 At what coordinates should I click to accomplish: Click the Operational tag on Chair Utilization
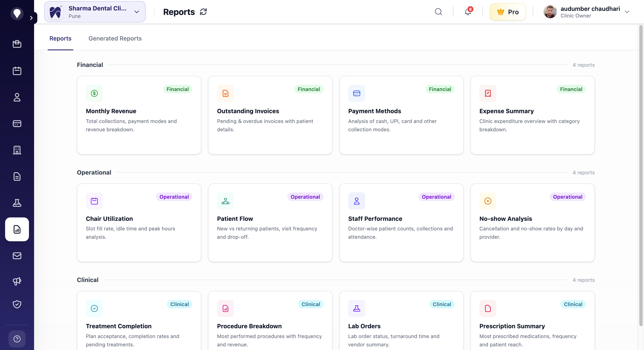pyautogui.click(x=174, y=197)
